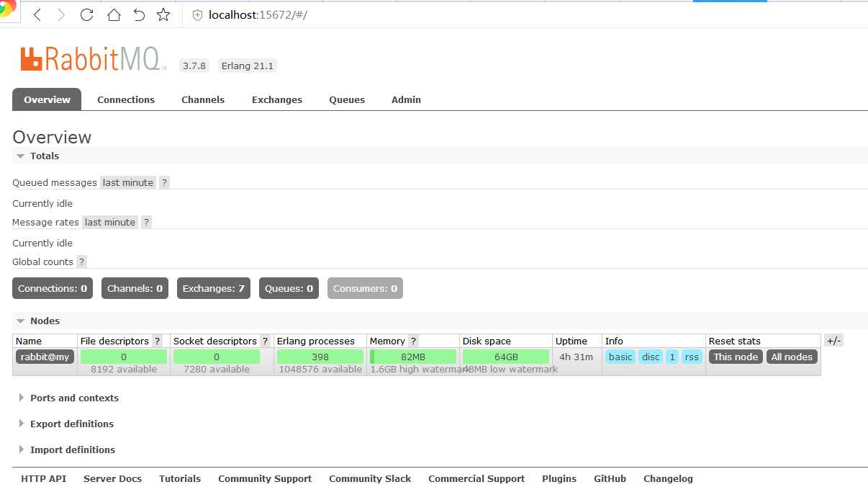Open the rabbit@my node link
This screenshot has width=868, height=487.
45,357
